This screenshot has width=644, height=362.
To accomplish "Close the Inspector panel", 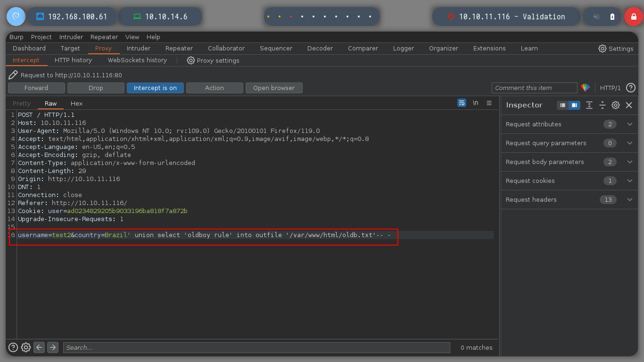I will click(629, 105).
